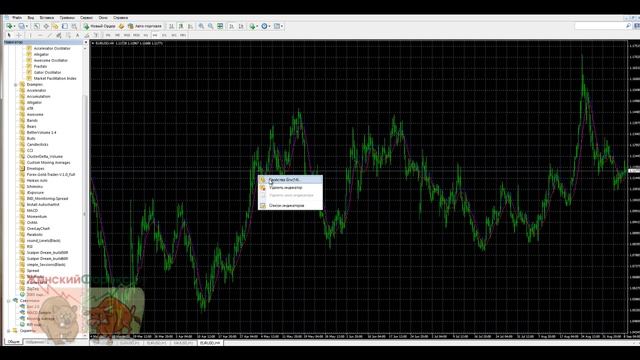Collapse the Советники tree node

pyautogui.click(x=9, y=300)
